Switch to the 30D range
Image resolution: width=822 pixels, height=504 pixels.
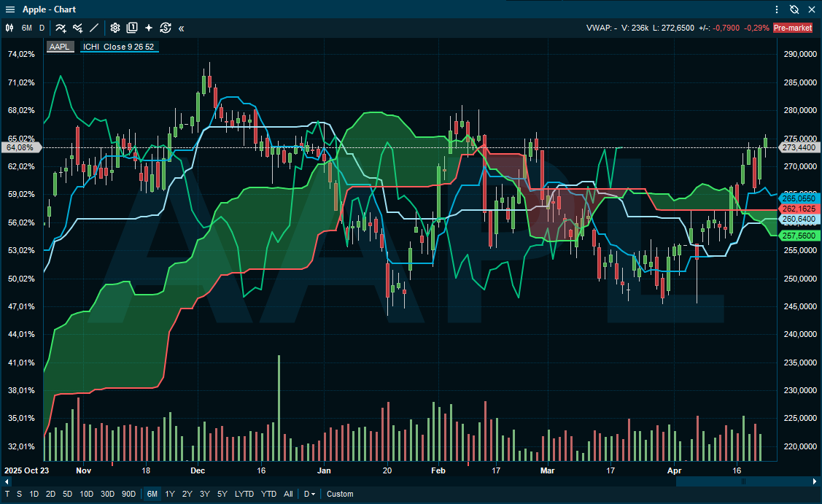107,494
